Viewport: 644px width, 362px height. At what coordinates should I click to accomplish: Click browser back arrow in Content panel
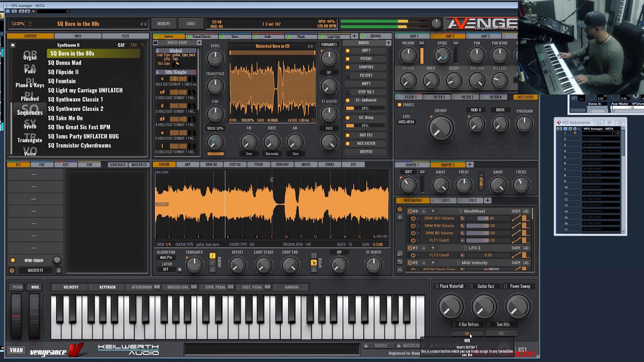point(13,45)
